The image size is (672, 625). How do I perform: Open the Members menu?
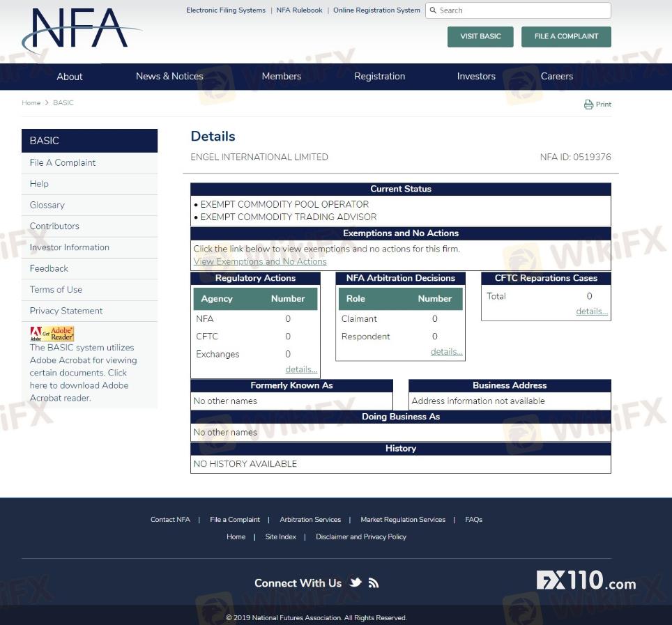(281, 77)
